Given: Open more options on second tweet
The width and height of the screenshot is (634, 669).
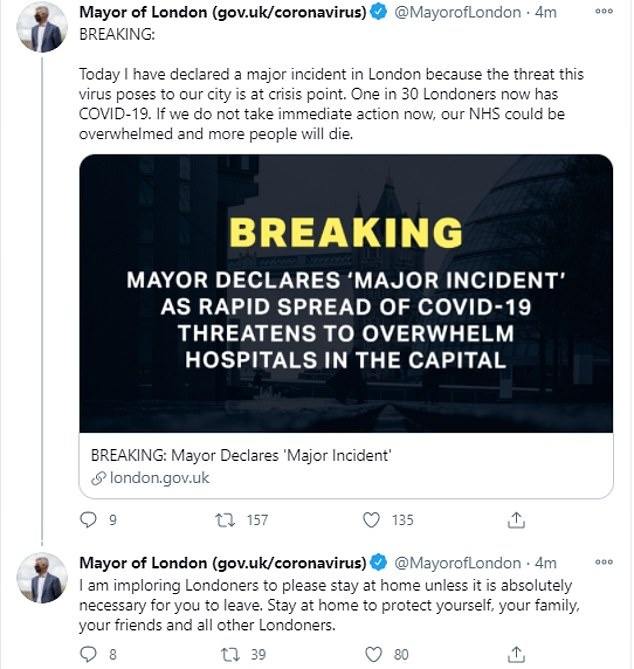Looking at the screenshot, I should [x=603, y=563].
